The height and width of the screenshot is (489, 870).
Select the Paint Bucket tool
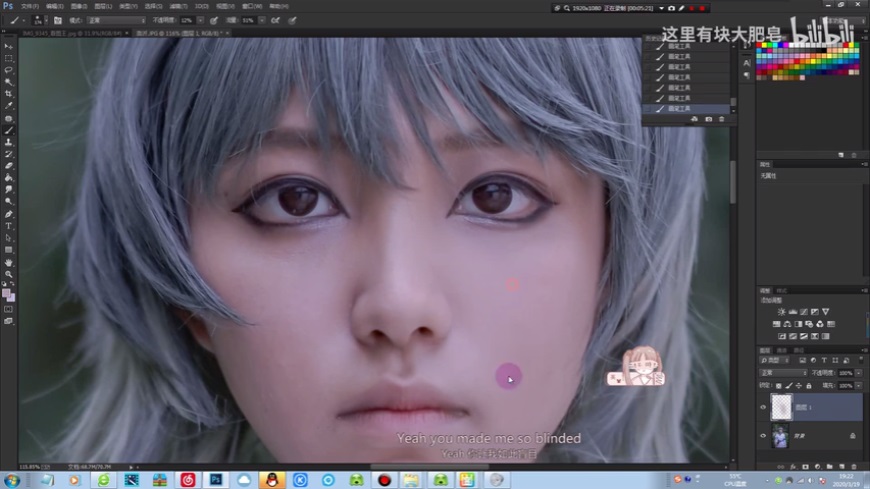point(8,178)
